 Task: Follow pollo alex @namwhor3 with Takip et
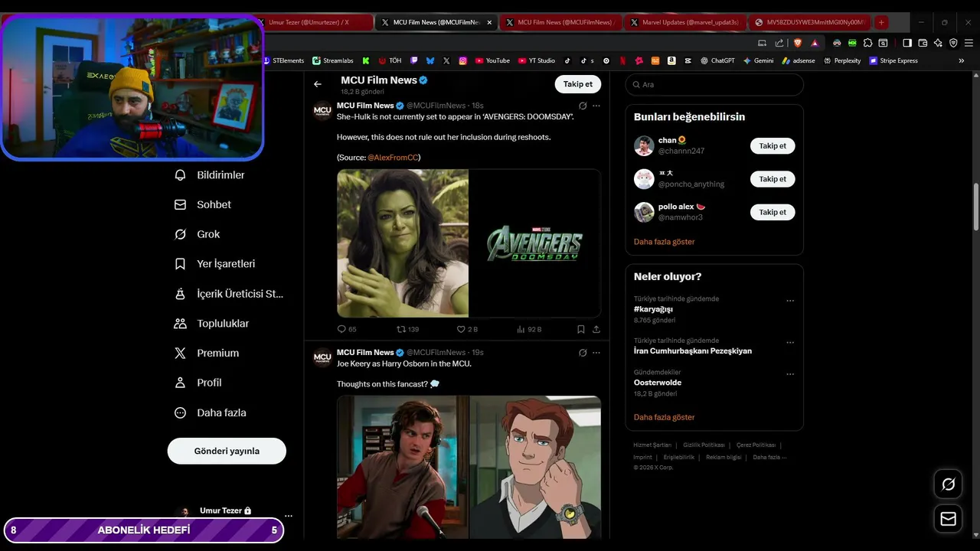(x=773, y=212)
